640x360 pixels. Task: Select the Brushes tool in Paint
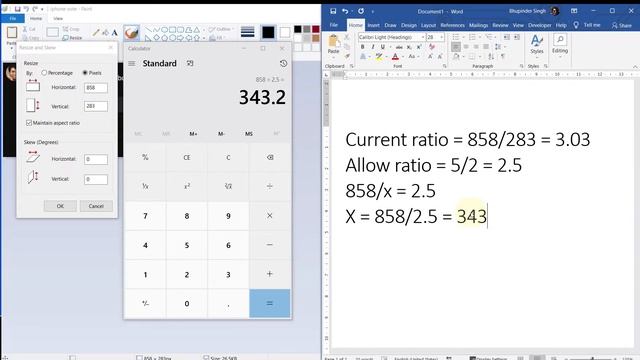tap(131, 33)
